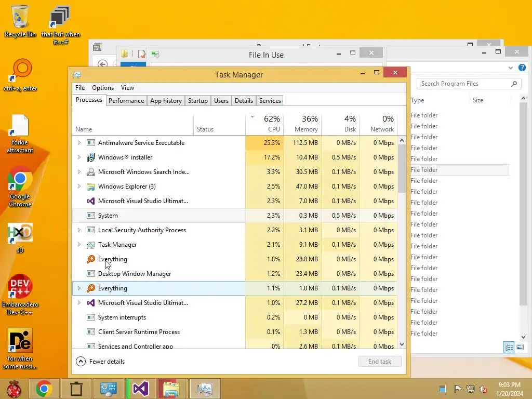
Task: Switch to Task Manager taskbar button
Action: [x=205, y=389]
